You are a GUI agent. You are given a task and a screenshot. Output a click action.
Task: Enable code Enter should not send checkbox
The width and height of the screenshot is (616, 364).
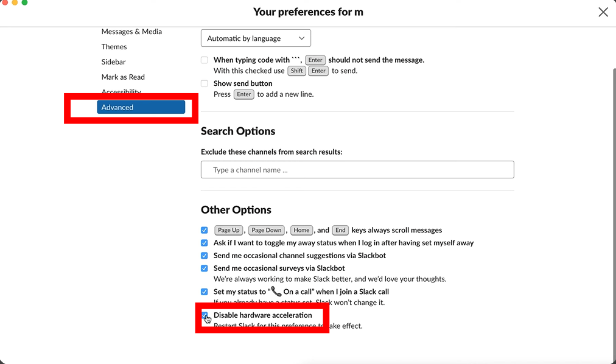point(205,60)
